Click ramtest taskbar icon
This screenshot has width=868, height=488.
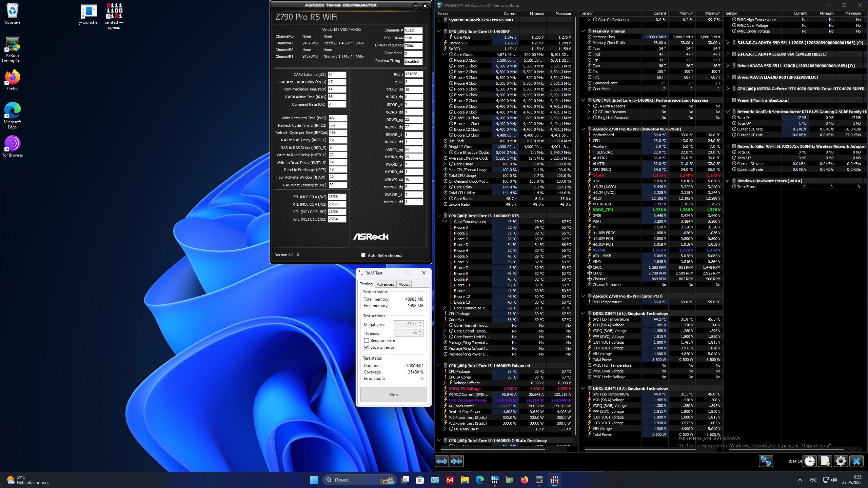tap(554, 480)
